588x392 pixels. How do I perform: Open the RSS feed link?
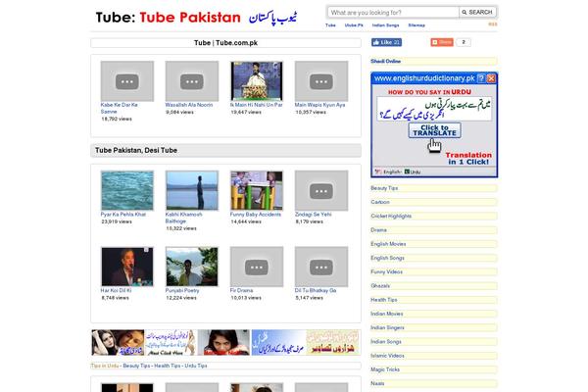pyautogui.click(x=492, y=24)
